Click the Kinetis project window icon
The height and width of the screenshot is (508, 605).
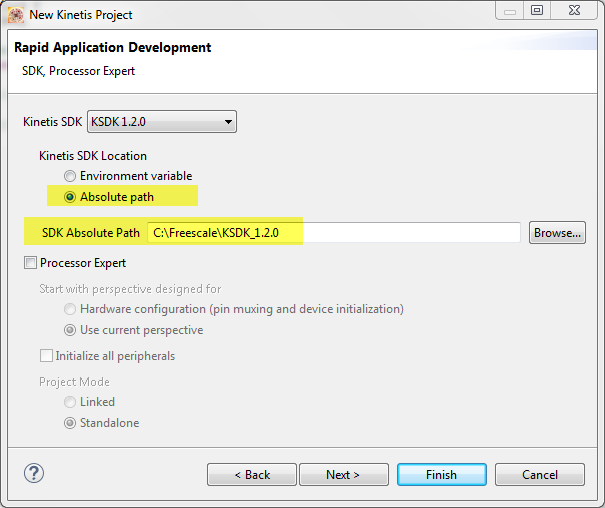coord(15,14)
